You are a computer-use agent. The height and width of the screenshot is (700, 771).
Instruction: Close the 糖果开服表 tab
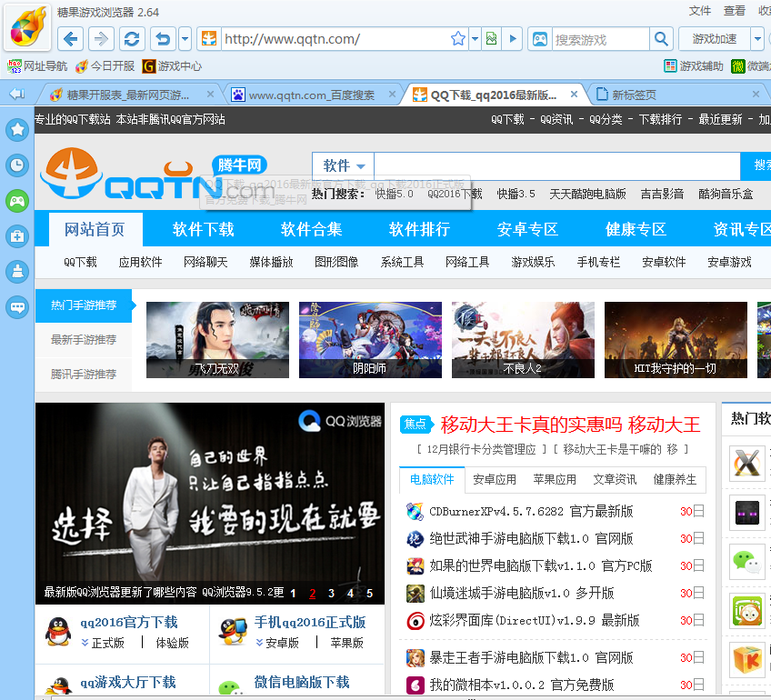(210, 94)
